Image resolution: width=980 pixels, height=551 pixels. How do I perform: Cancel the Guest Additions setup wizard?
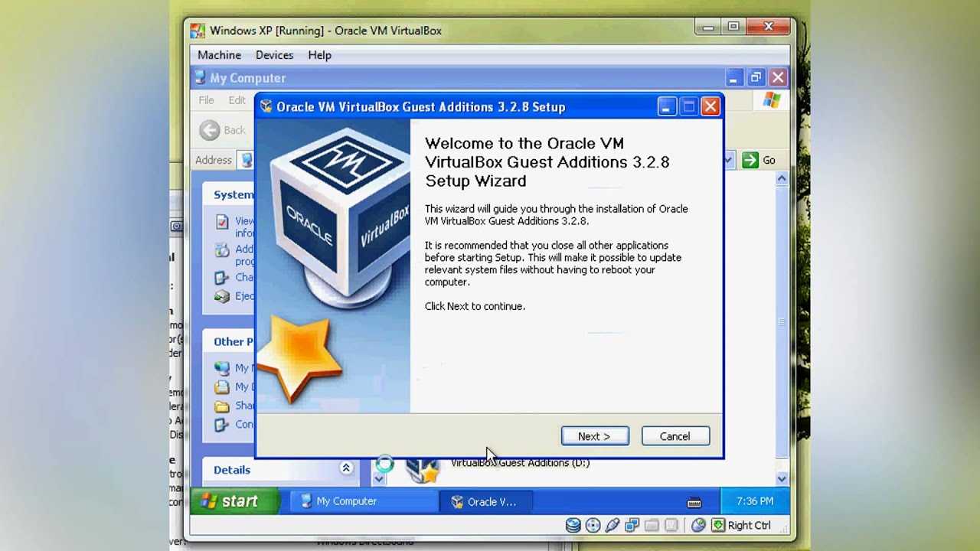pos(675,436)
